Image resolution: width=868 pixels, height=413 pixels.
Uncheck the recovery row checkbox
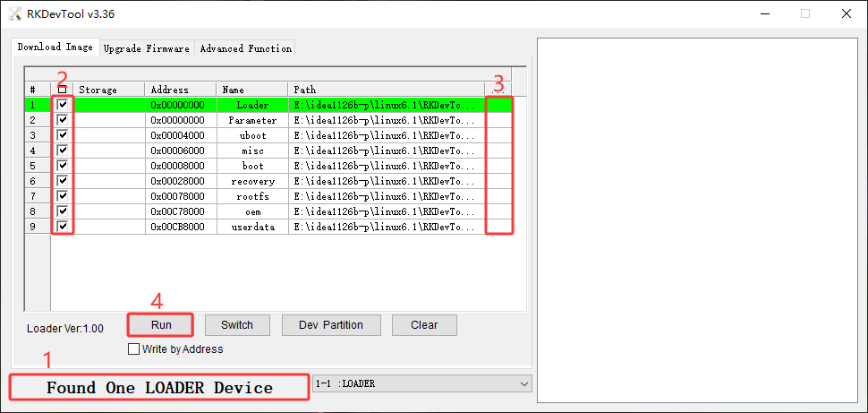[x=63, y=181]
